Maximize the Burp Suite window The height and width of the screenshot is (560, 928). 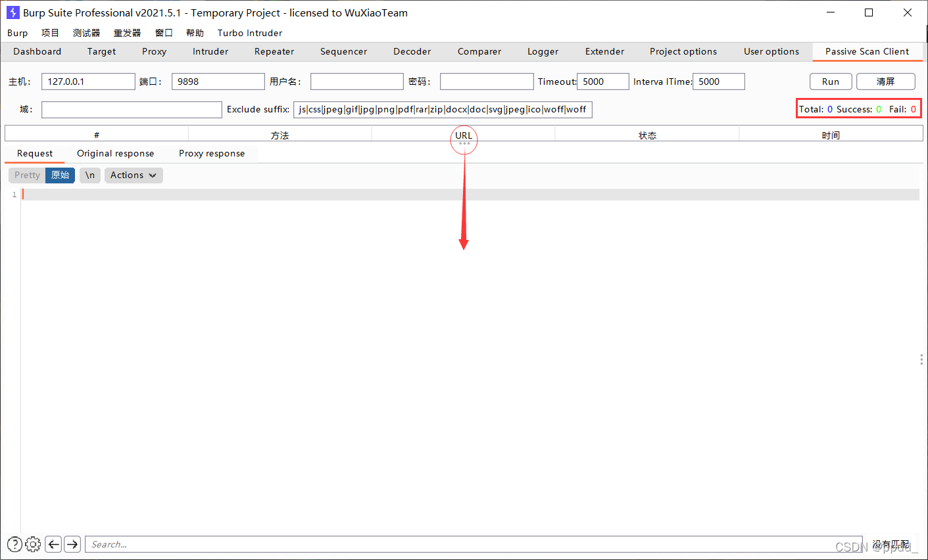pos(869,12)
